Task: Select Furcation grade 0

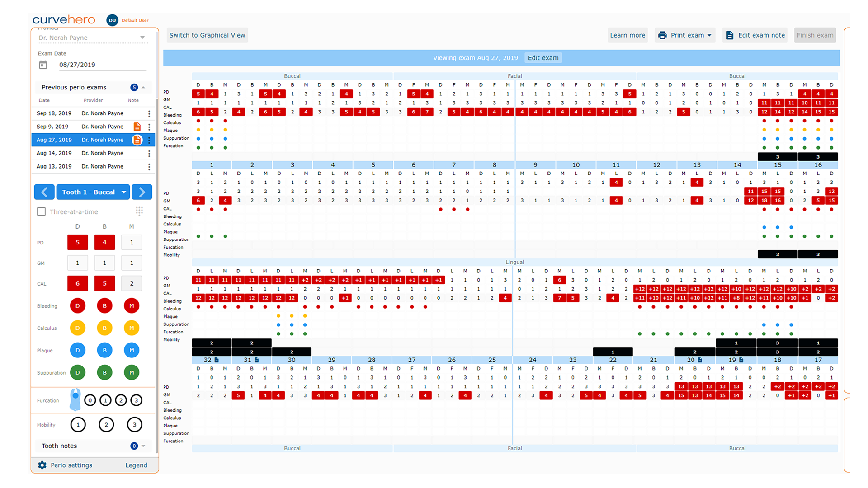Action: coord(90,400)
